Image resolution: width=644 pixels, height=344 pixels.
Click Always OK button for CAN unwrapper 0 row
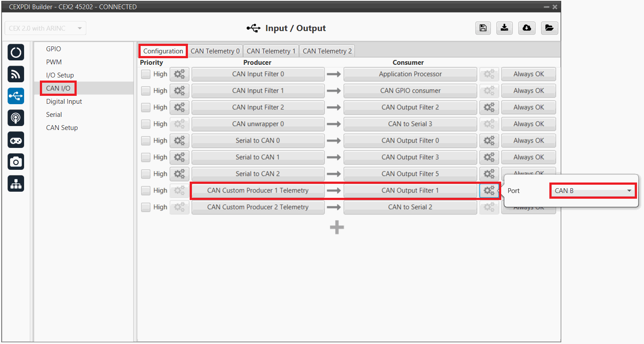[x=528, y=124]
